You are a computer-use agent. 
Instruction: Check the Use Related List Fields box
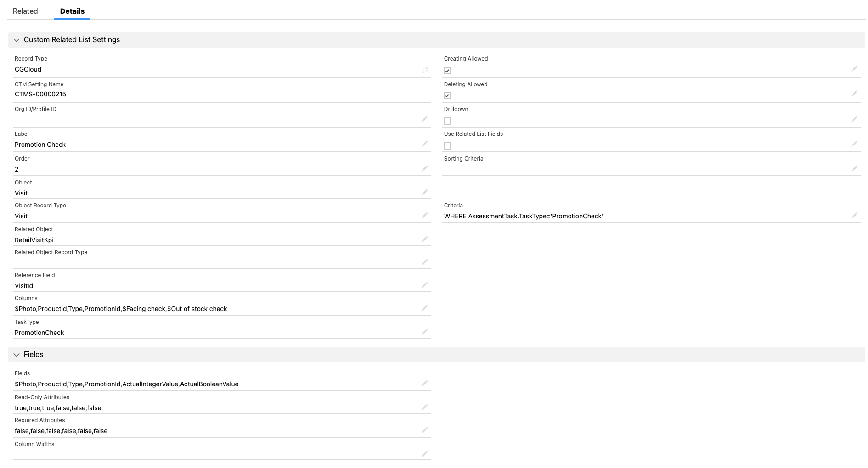tap(447, 146)
